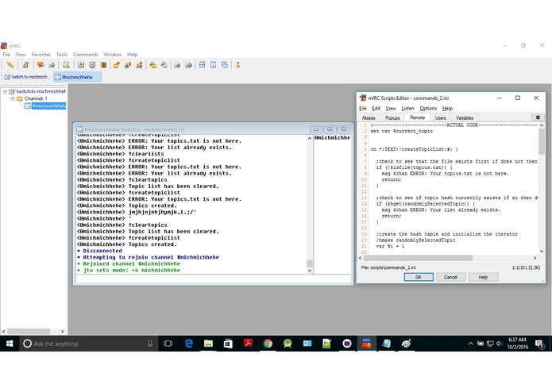Open Scripts Editor Options menu
Viewport: 552px width, 392px height.
coord(428,108)
